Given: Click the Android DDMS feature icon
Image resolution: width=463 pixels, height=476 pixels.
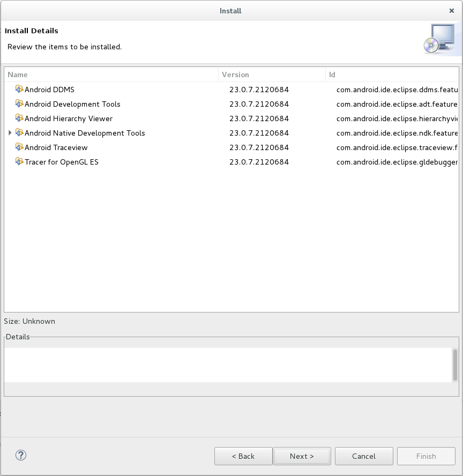Looking at the screenshot, I should [19, 89].
